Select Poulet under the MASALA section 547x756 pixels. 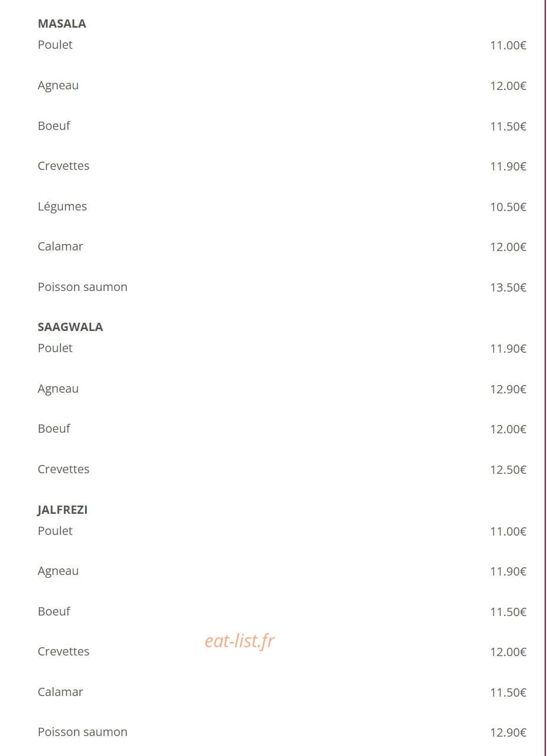[55, 45]
